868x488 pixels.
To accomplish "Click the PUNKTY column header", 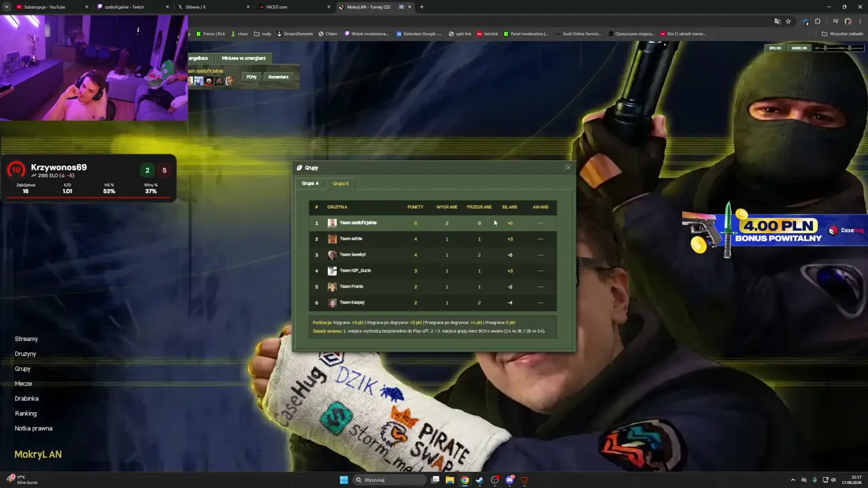I will (415, 207).
